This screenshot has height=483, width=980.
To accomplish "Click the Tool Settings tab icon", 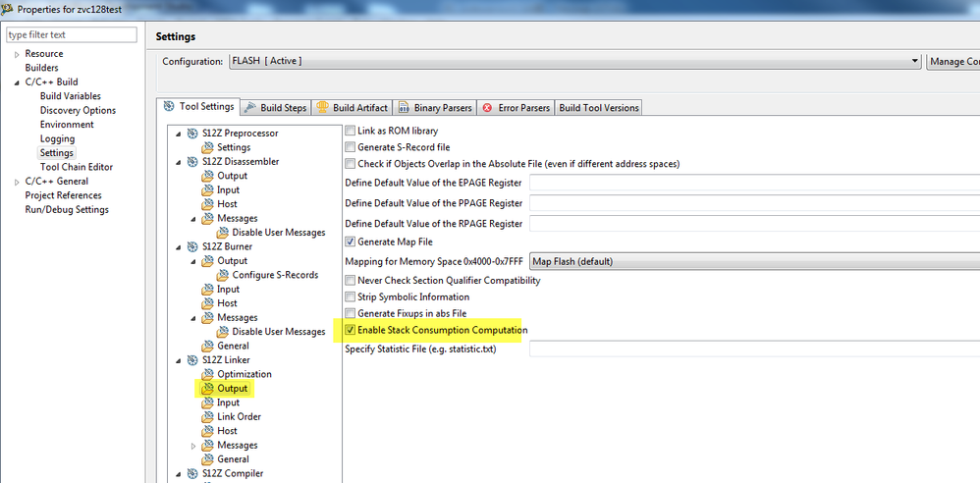I will 169,106.
